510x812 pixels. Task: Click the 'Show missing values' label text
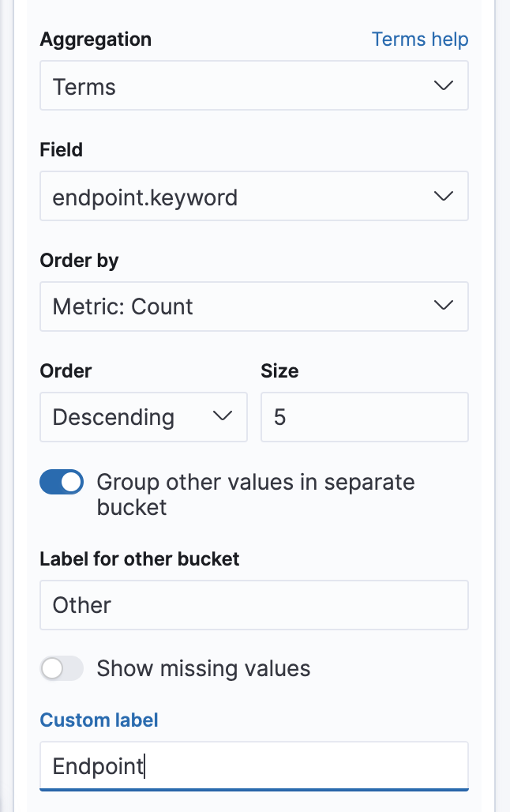click(x=204, y=669)
